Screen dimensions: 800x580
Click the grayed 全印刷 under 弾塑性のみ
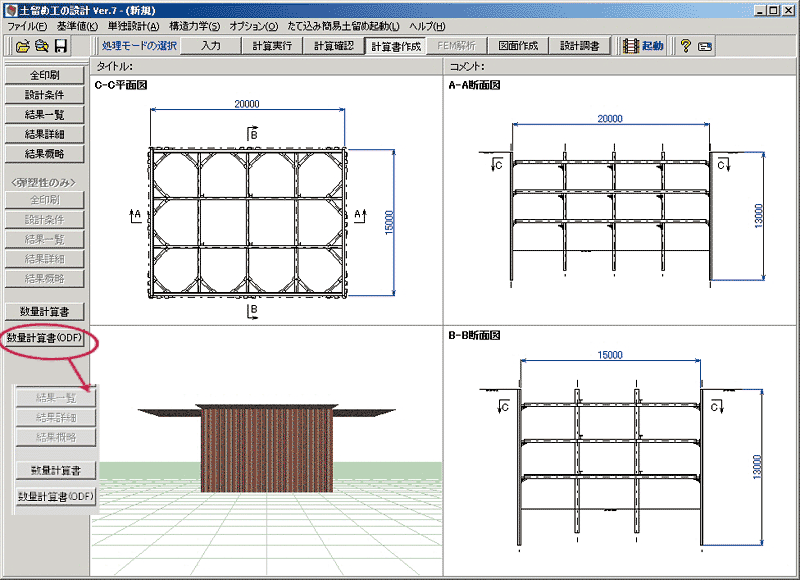44,200
